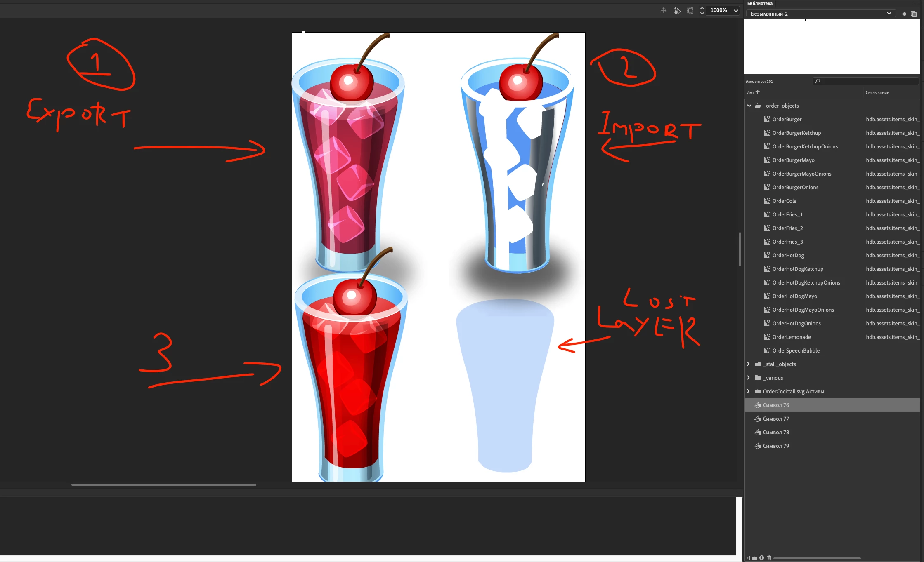924x562 pixels.
Task: Click the new library panel icon
Action: click(x=914, y=14)
